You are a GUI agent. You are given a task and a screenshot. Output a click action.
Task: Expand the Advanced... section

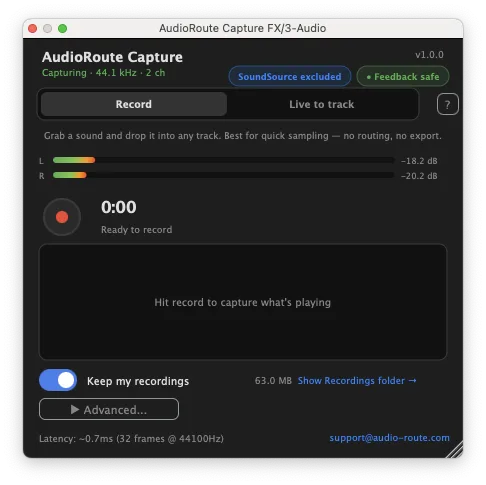tap(109, 409)
